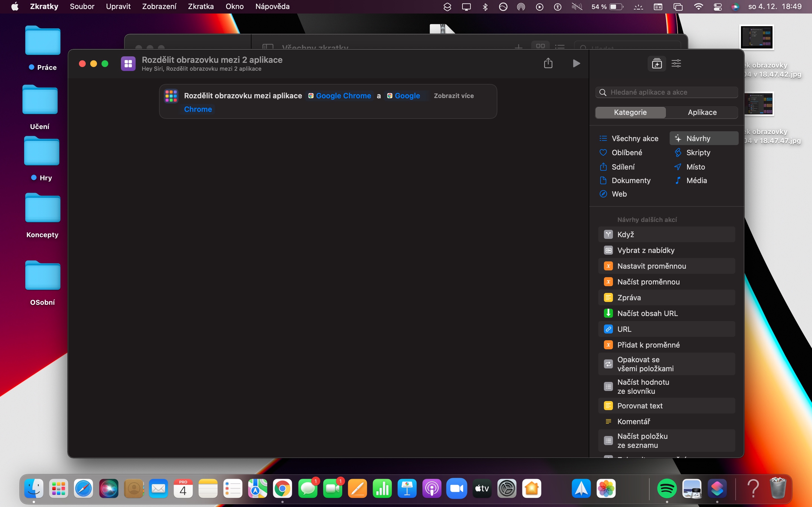Click the share icon in the title bar

(548, 63)
